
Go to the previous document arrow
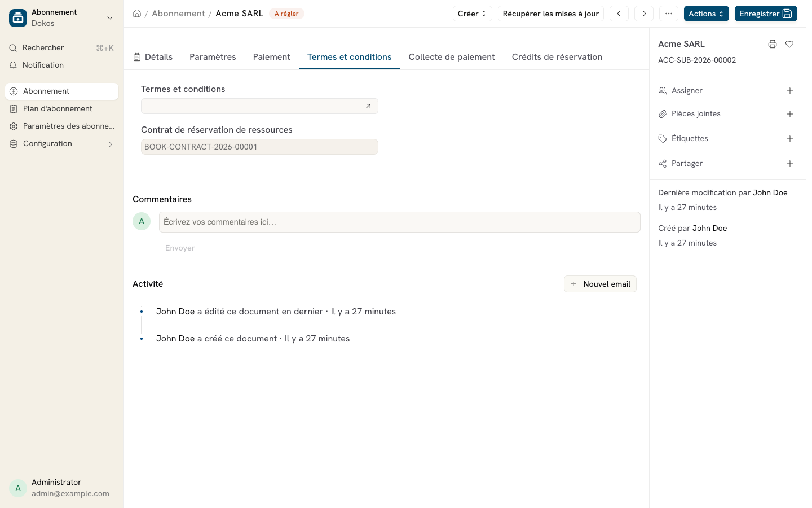coord(619,14)
